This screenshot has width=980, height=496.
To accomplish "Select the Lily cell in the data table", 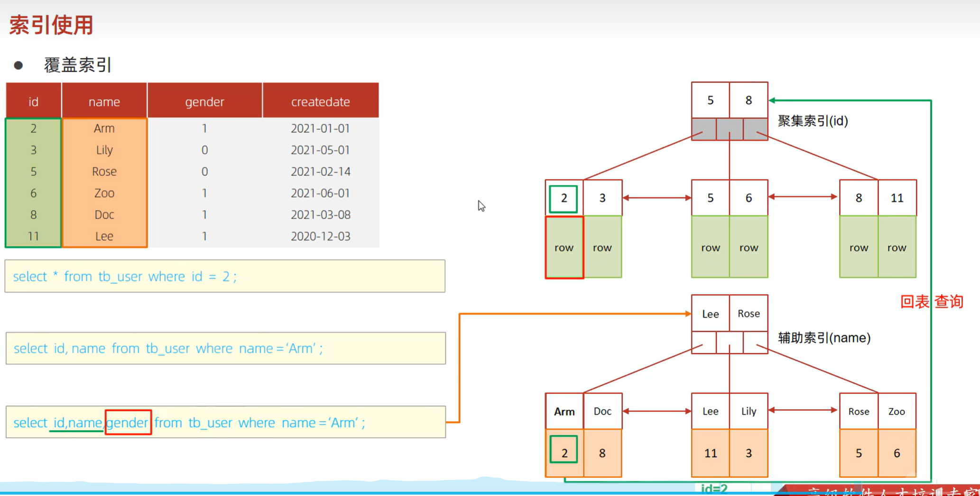I will (x=104, y=150).
